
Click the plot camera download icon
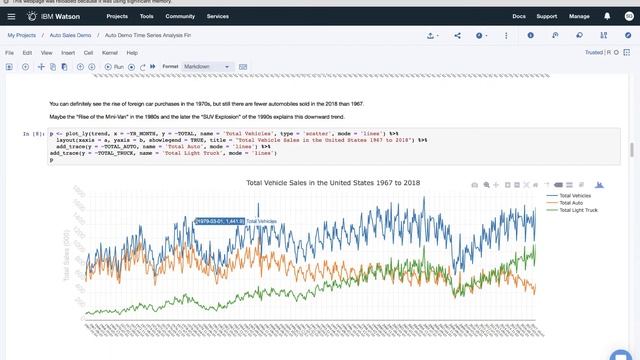pyautogui.click(x=475, y=185)
